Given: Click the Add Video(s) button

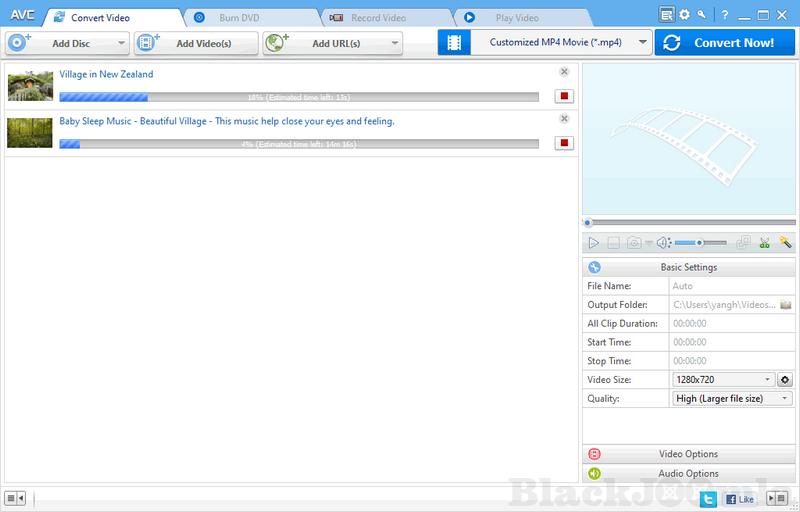Looking at the screenshot, I should (196, 43).
